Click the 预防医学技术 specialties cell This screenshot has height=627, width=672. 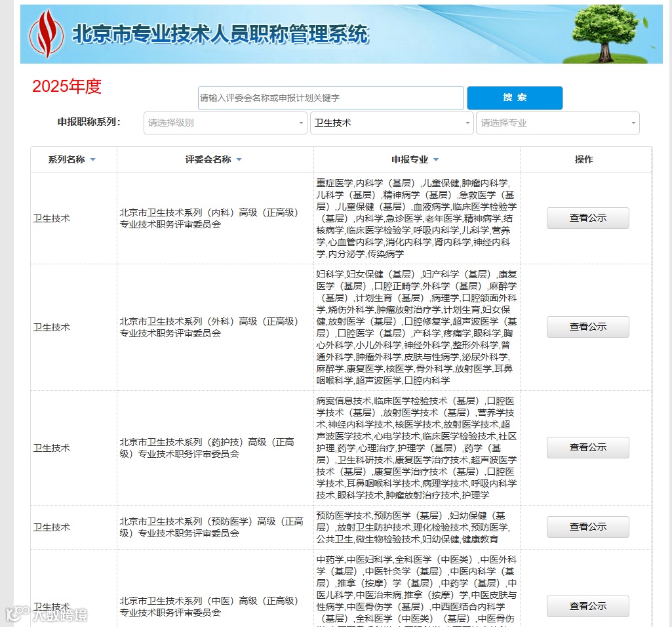(x=416, y=527)
